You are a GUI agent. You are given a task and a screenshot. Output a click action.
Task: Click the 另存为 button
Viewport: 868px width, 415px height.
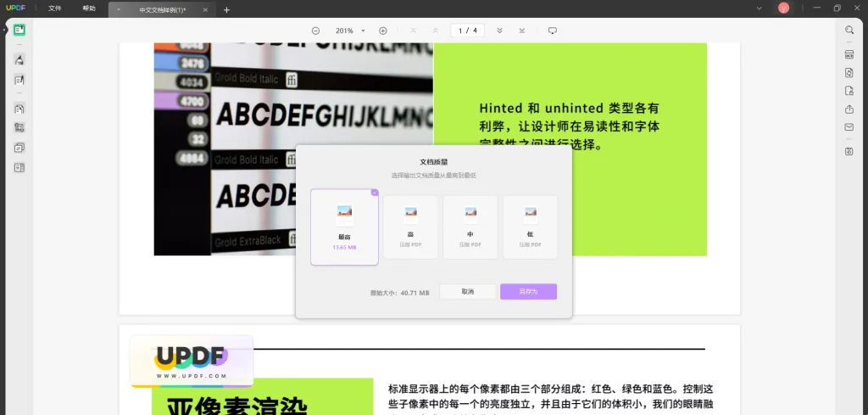click(x=528, y=291)
